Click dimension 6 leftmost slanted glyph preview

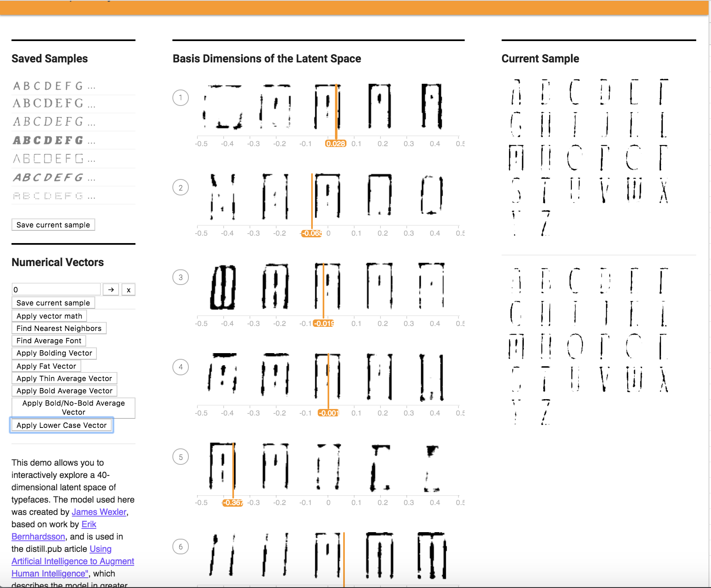pyautogui.click(x=223, y=554)
